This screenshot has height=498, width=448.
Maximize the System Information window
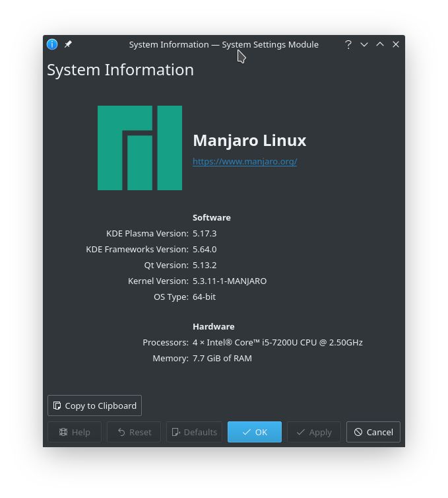(x=380, y=44)
